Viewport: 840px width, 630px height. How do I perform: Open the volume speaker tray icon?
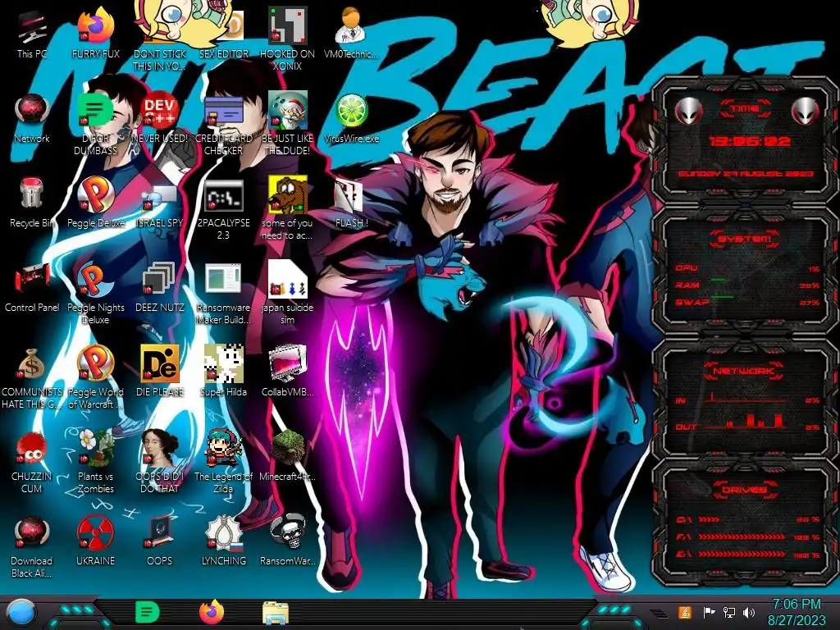click(x=749, y=612)
